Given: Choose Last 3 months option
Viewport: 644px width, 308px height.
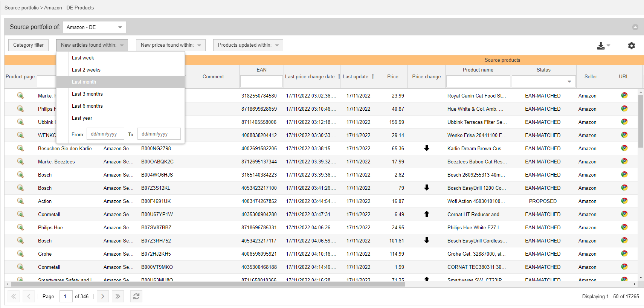Looking at the screenshot, I should [x=120, y=94].
